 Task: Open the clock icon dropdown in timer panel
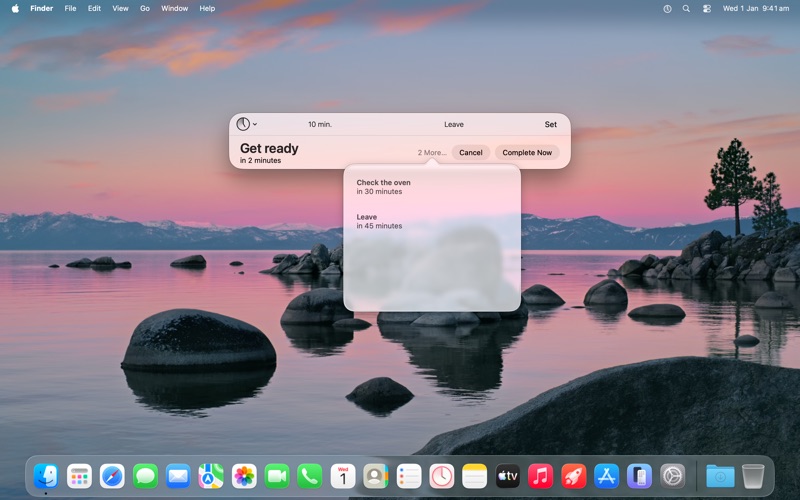tap(246, 124)
